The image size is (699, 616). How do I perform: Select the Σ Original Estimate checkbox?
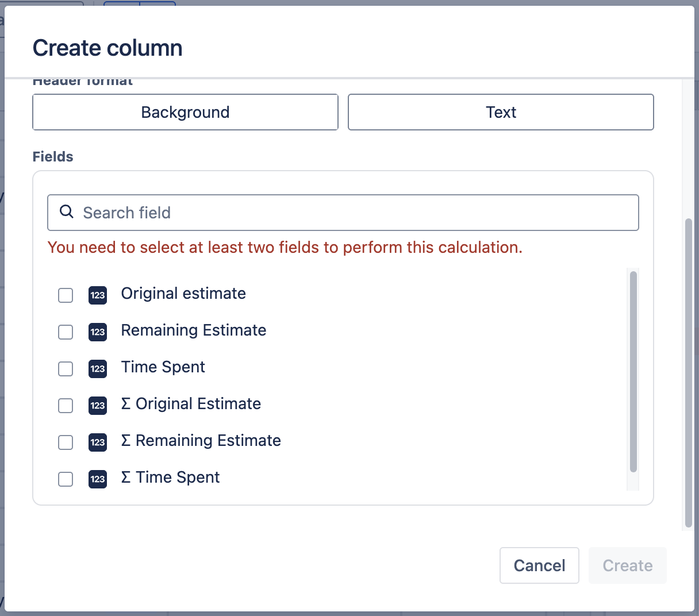click(66, 406)
